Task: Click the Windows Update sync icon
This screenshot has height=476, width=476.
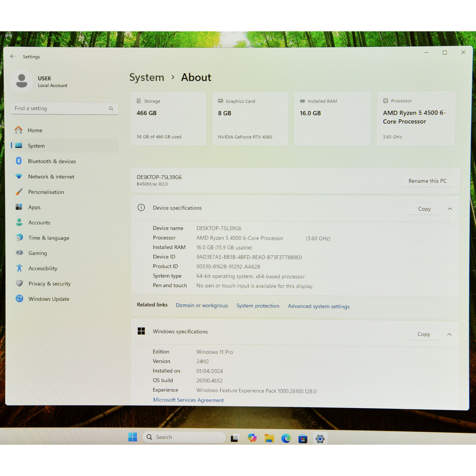Action: [x=19, y=299]
